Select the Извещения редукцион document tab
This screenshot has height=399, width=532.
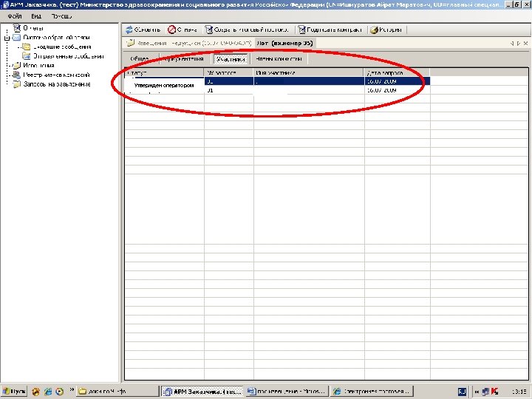(189, 43)
